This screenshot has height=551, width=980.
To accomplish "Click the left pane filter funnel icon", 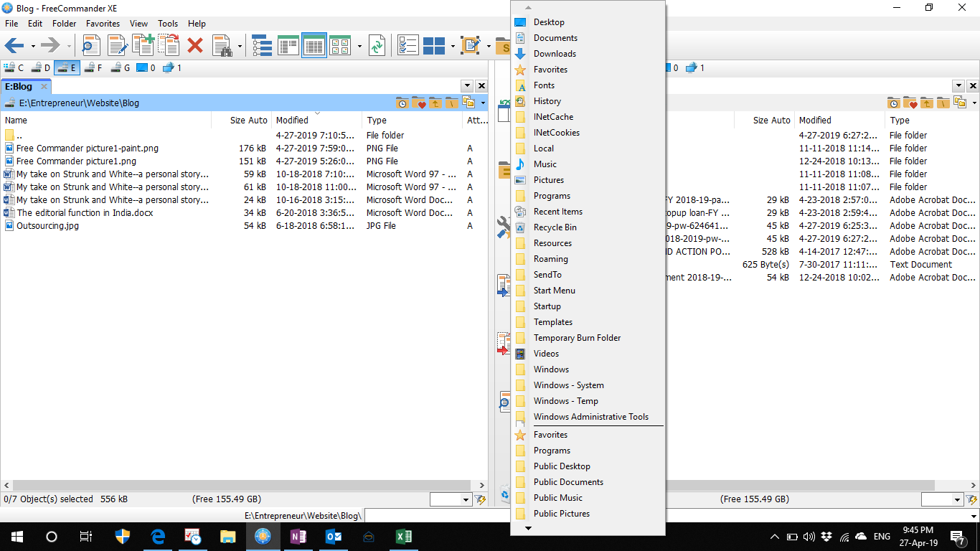I will pos(480,499).
